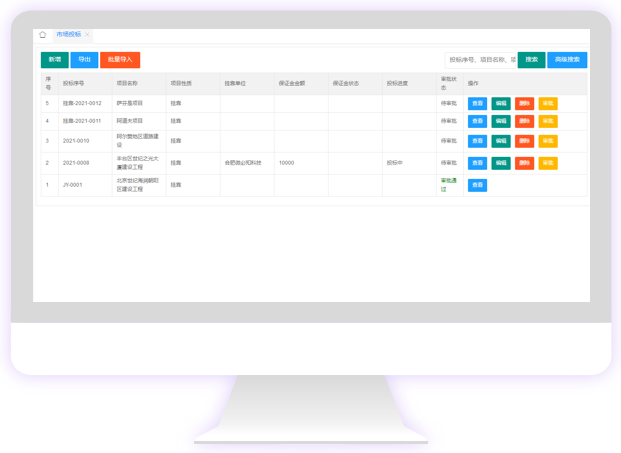Image resolution: width=621 pixels, height=453 pixels.
Task: Click 编辑 for row 2021-0008
Action: pyautogui.click(x=501, y=163)
